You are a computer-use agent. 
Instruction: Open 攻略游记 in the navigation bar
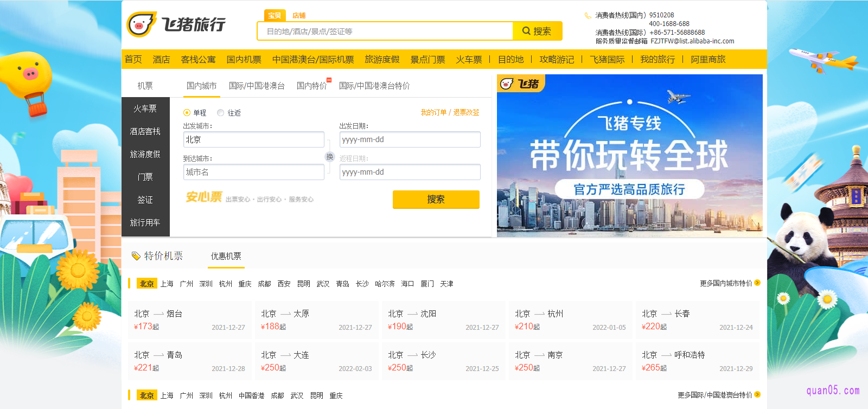pyautogui.click(x=557, y=59)
